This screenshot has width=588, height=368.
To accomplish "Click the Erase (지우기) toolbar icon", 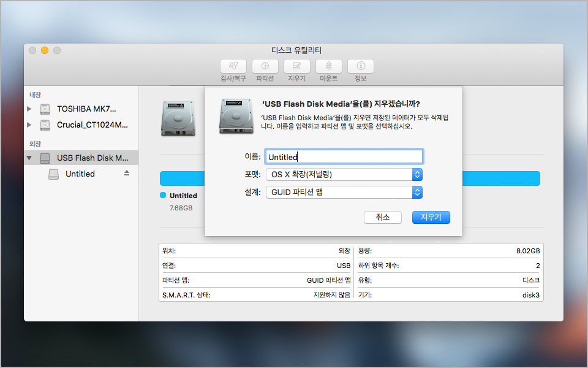I will point(296,66).
